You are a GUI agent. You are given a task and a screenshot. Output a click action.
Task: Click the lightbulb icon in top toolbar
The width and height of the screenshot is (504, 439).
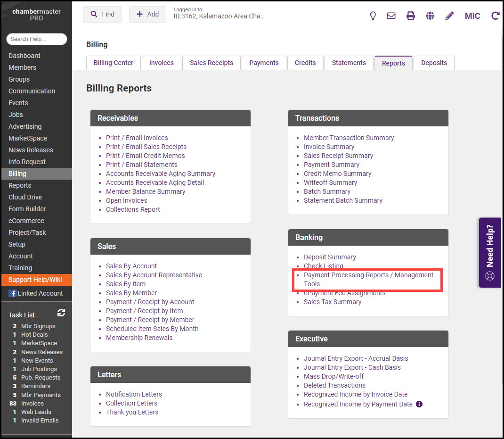coord(373,16)
